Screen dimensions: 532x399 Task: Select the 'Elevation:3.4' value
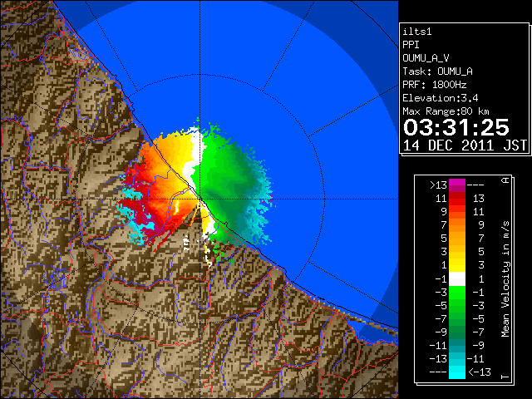coord(441,98)
